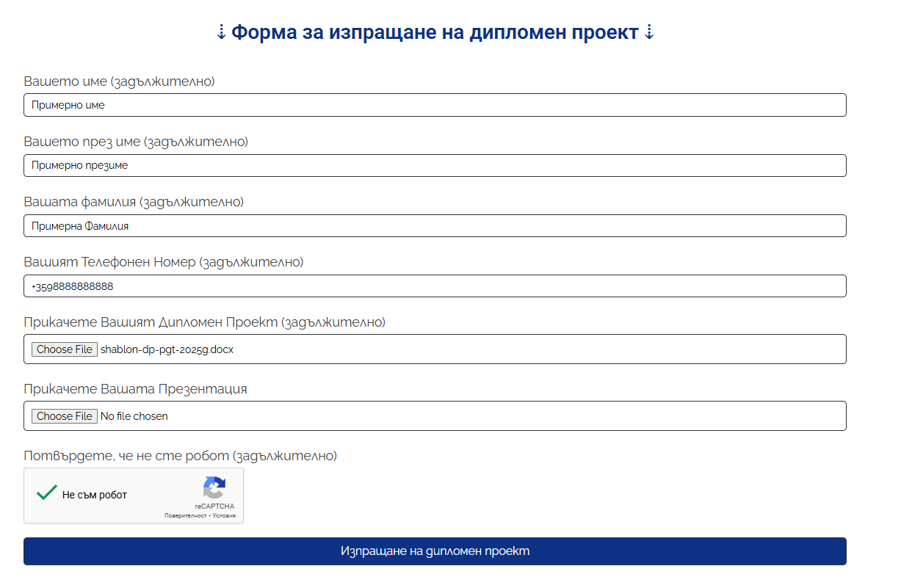Image resolution: width=901 pixels, height=588 pixels.
Task: Click the reCAPTCHA logo icon
Action: coord(214,488)
